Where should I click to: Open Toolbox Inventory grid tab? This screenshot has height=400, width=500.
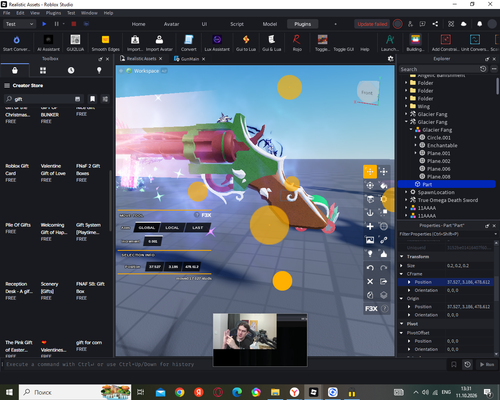(x=43, y=70)
